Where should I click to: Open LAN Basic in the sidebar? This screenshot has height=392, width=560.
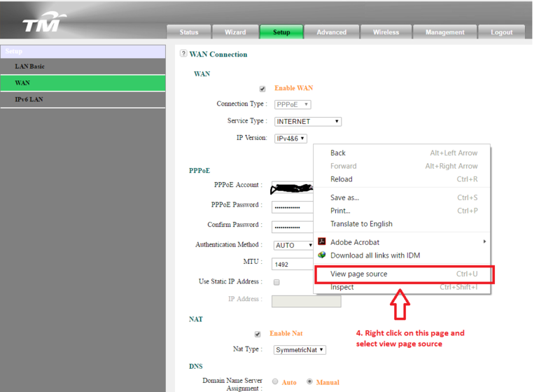click(x=30, y=66)
